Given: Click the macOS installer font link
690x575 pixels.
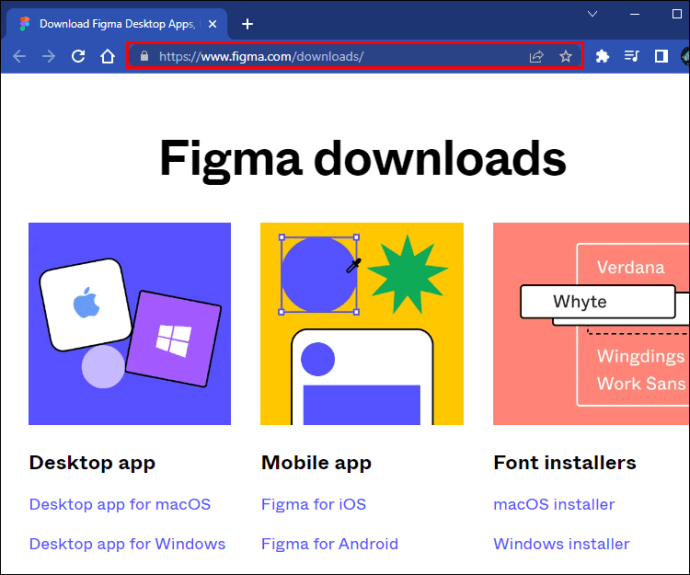Looking at the screenshot, I should click(554, 504).
